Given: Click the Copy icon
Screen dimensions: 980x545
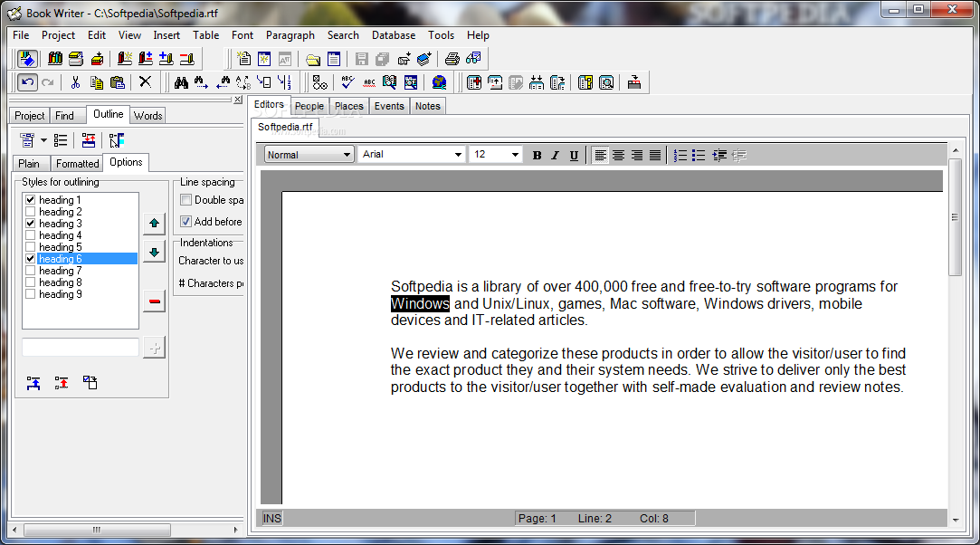Looking at the screenshot, I should point(96,82).
